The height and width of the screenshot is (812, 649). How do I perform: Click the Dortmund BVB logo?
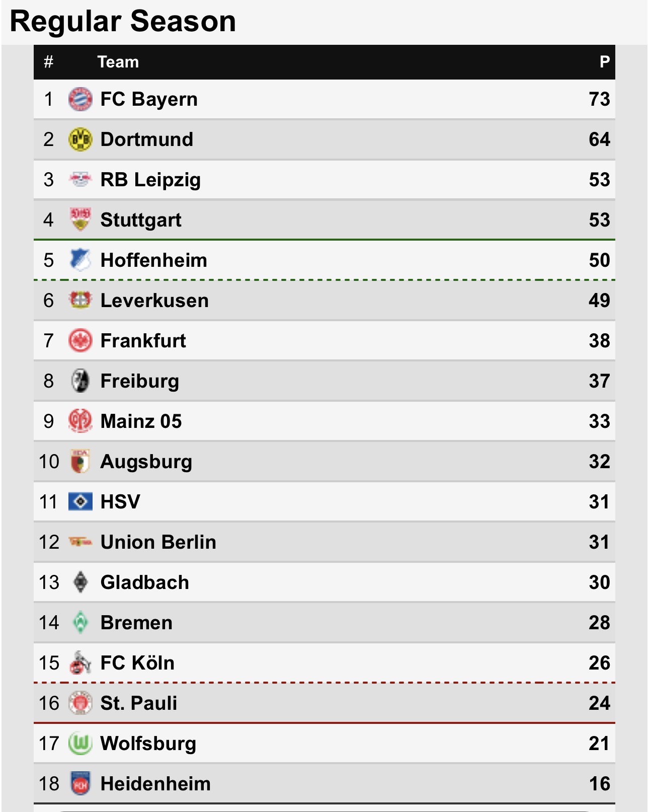click(x=80, y=139)
